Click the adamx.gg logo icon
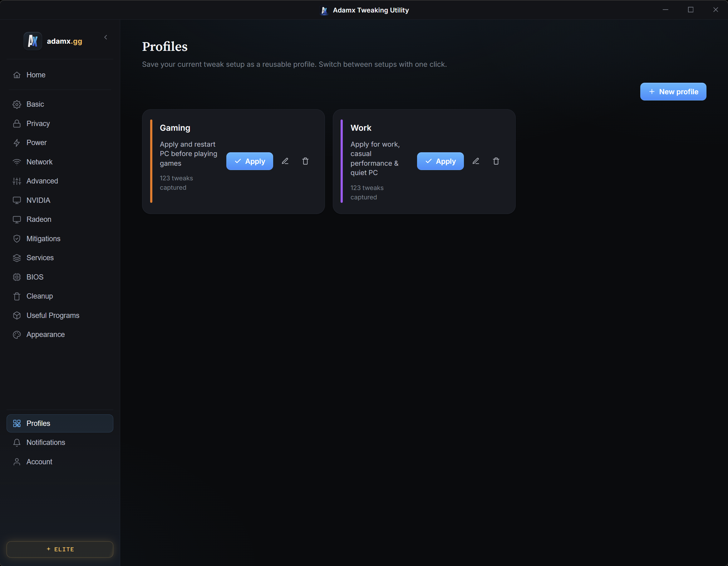This screenshot has height=566, width=728. click(33, 41)
